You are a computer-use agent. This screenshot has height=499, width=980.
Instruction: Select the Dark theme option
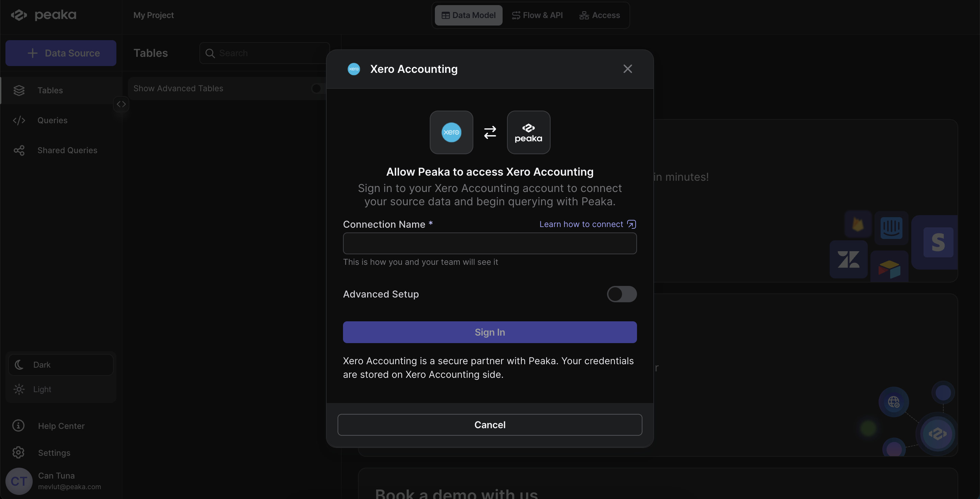tap(61, 365)
